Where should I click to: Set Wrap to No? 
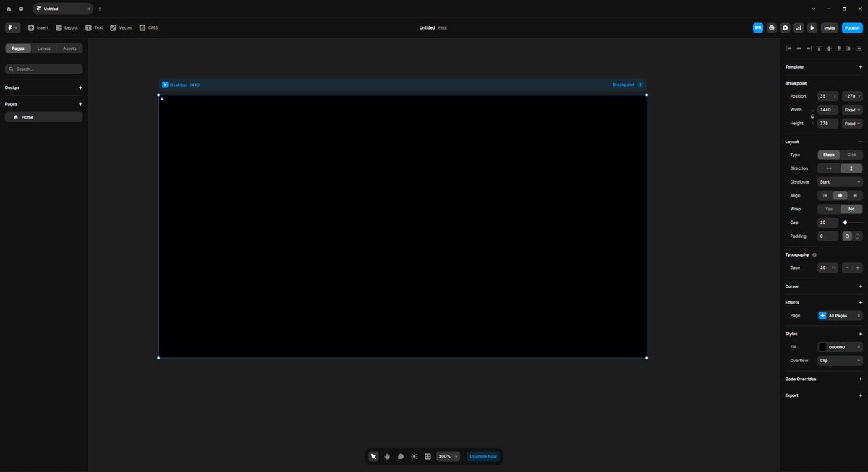[851, 209]
